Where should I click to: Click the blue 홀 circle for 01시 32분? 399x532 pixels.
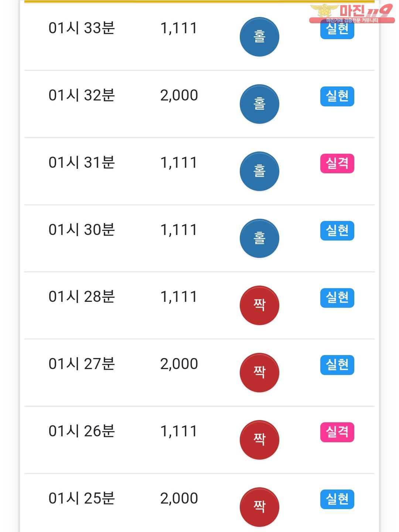click(x=259, y=104)
